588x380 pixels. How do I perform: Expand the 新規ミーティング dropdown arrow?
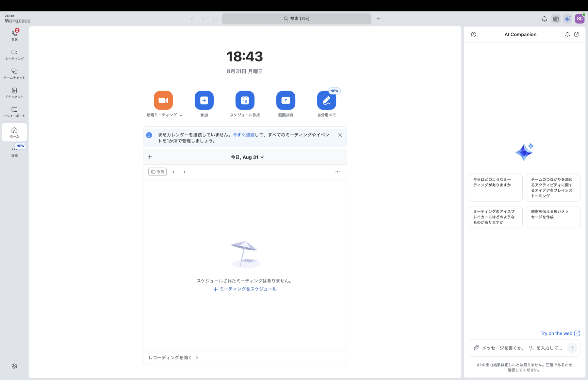181,115
